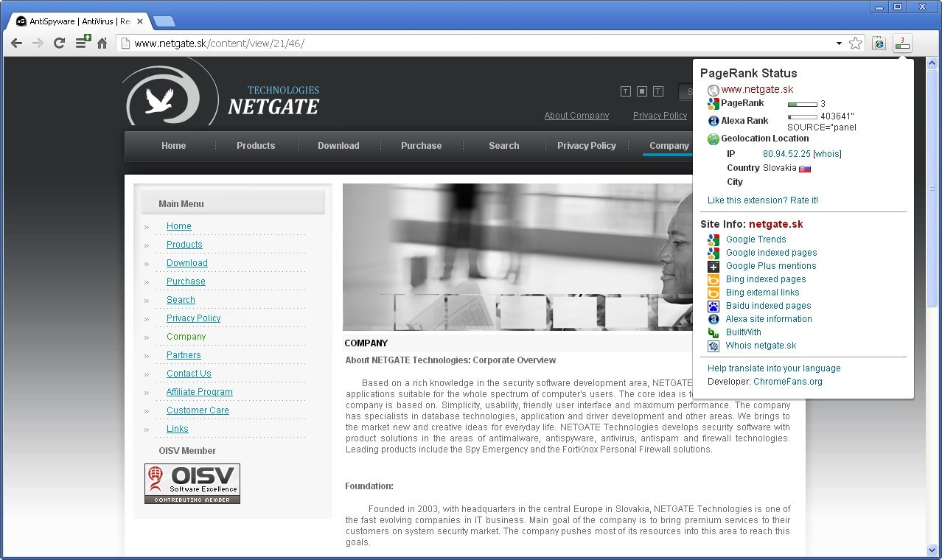This screenshot has height=560, width=942.
Task: Open Company in the top navigation bar
Action: tap(669, 146)
